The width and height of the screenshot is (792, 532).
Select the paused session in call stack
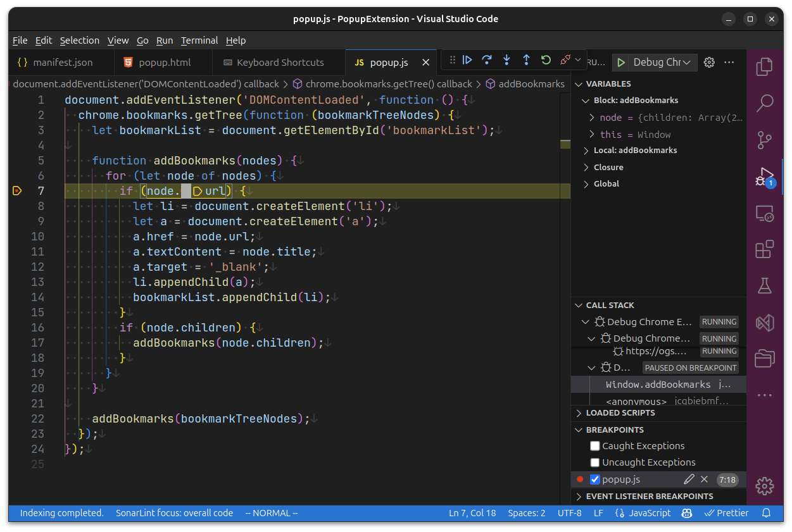(658, 368)
